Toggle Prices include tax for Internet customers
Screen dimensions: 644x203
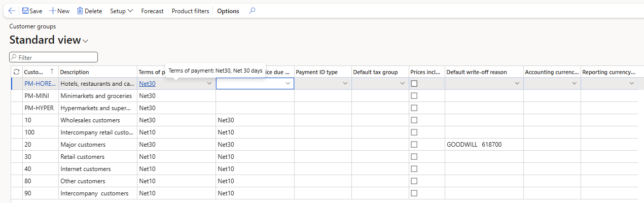[414, 169]
